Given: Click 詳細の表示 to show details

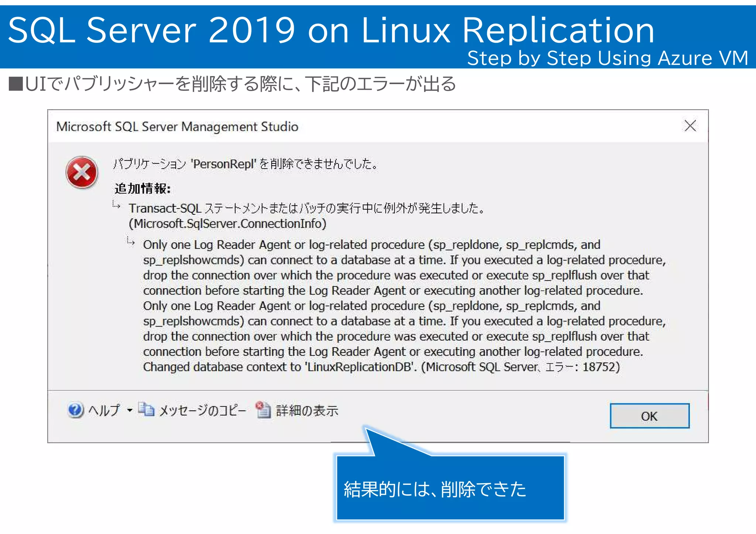Looking at the screenshot, I should click(307, 410).
